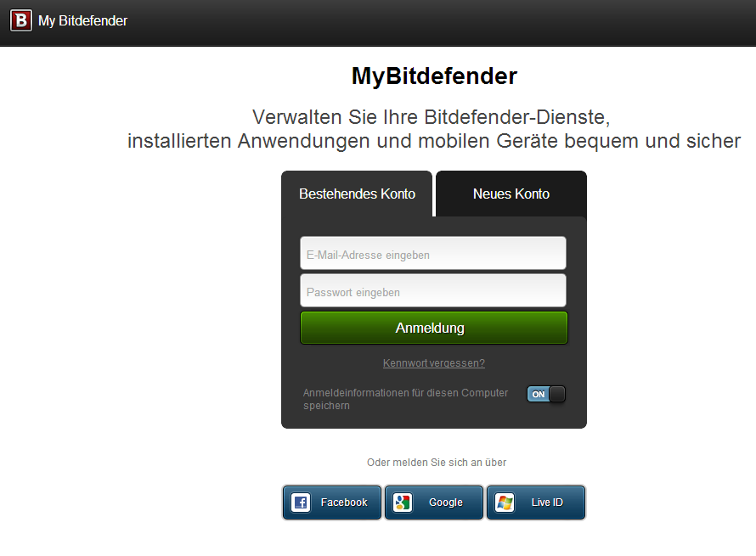This screenshot has height=556, width=756.
Task: Focus the Passwort eingeben field
Action: tap(433, 290)
